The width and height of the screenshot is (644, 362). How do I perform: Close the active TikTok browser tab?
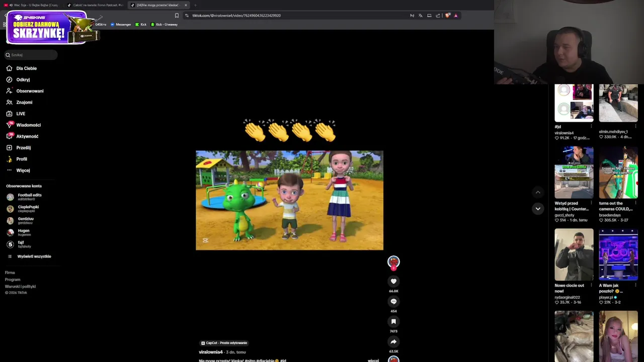(186, 5)
